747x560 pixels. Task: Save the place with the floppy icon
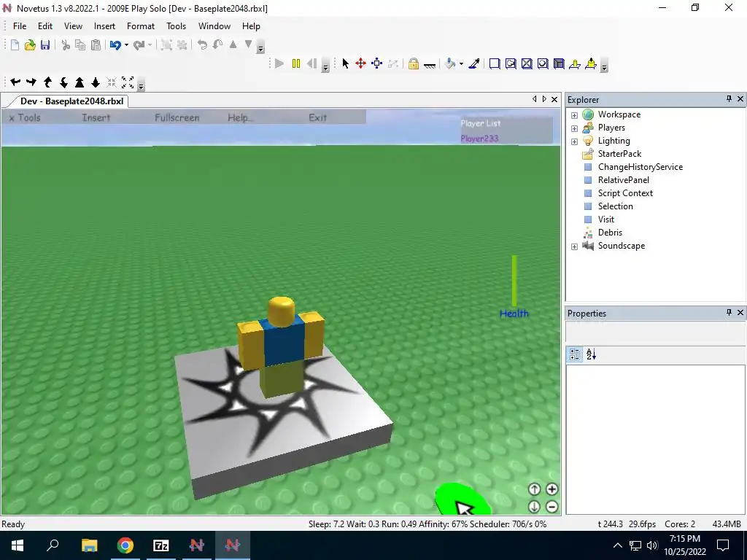45,44
